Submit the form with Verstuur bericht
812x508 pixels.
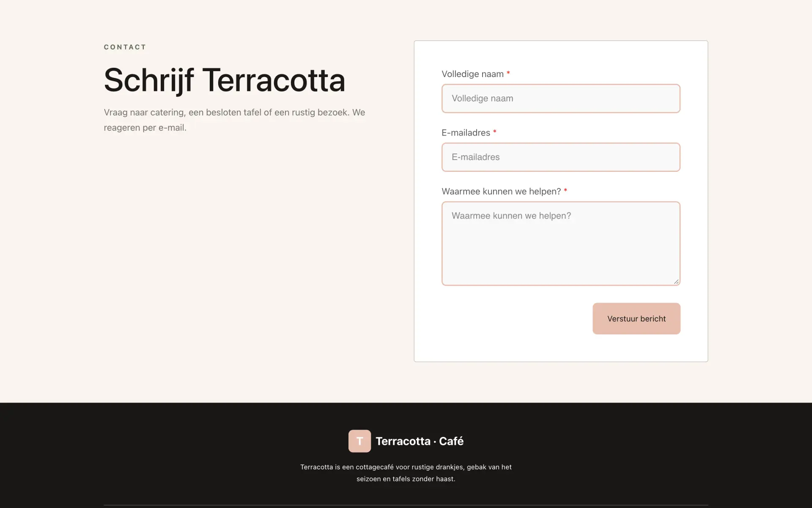click(x=636, y=319)
